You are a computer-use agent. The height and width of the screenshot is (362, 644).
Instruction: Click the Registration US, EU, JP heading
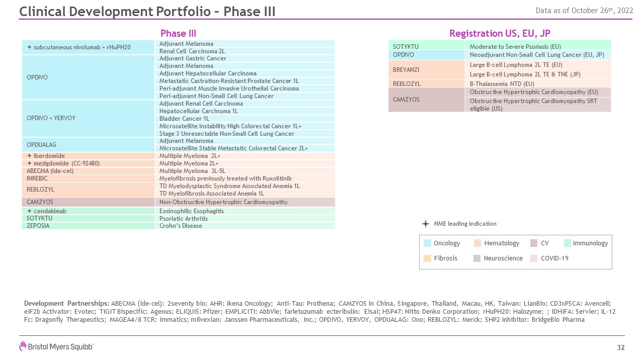[500, 34]
